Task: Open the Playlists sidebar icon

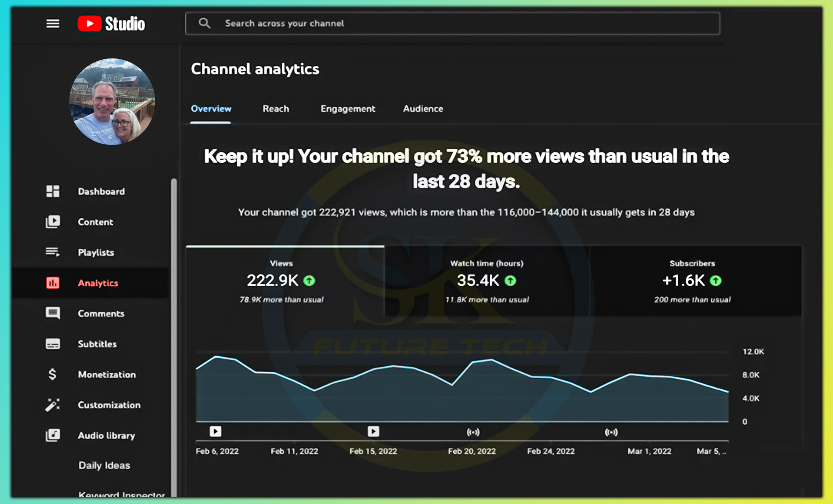Action: pyautogui.click(x=52, y=252)
